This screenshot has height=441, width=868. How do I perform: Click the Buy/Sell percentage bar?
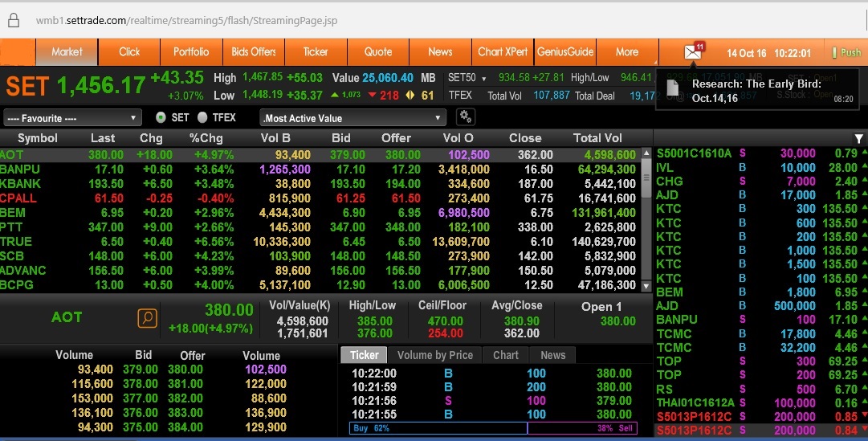point(493,428)
